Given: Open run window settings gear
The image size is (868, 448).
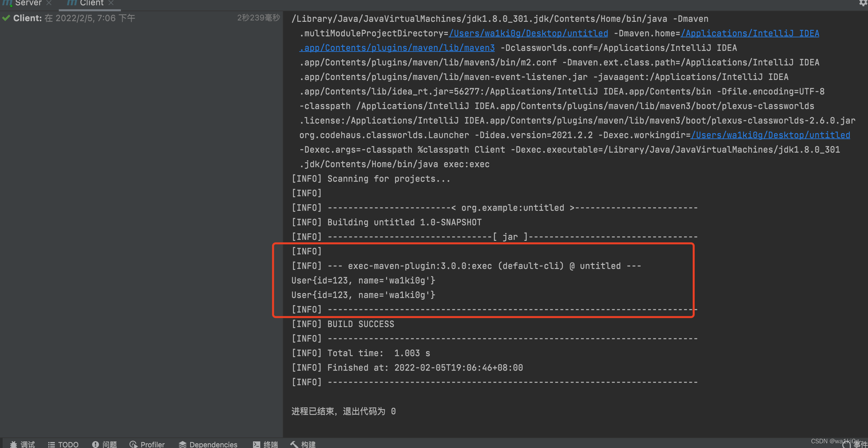Looking at the screenshot, I should (863, 3).
